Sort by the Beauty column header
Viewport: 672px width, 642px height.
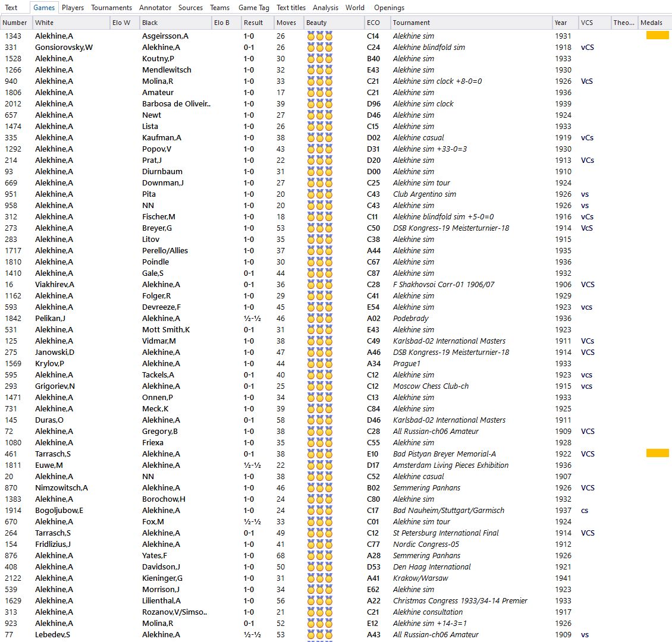coord(316,23)
